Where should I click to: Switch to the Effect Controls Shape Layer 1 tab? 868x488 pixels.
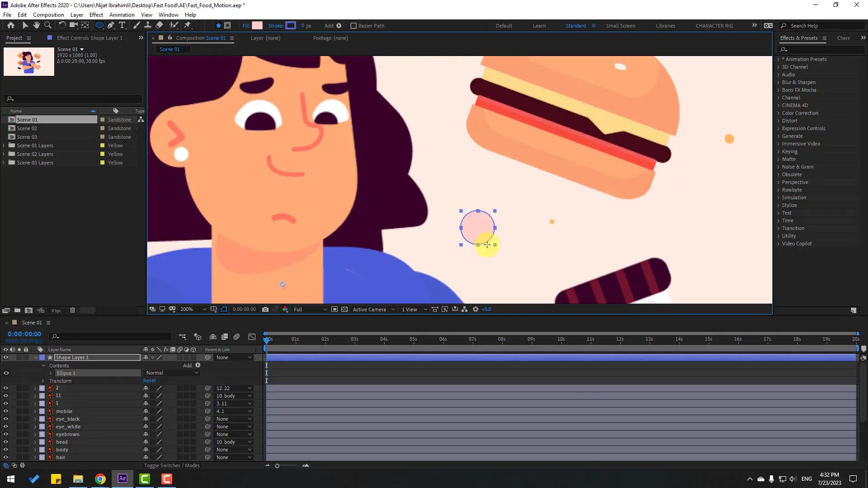pyautogui.click(x=89, y=38)
